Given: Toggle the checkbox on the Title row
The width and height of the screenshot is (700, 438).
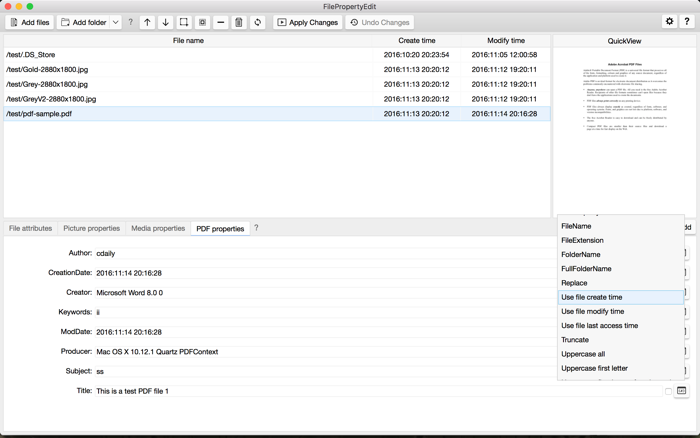Looking at the screenshot, I should pos(668,391).
